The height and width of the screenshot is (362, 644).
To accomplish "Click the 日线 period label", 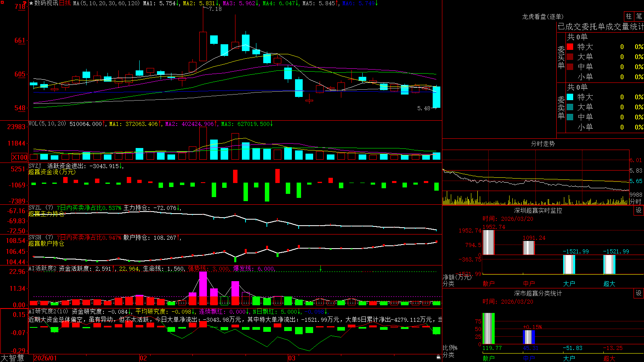I will tap(65, 3).
